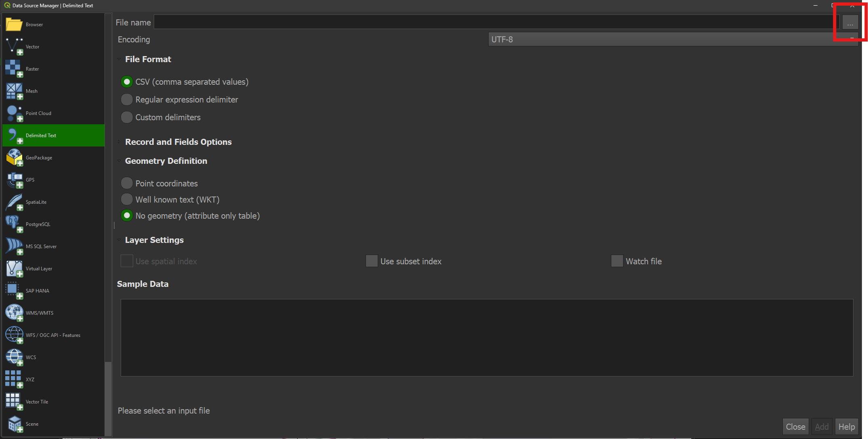Expand Record and Fields Options section
Screen dimensions: 868x439
tap(119, 142)
